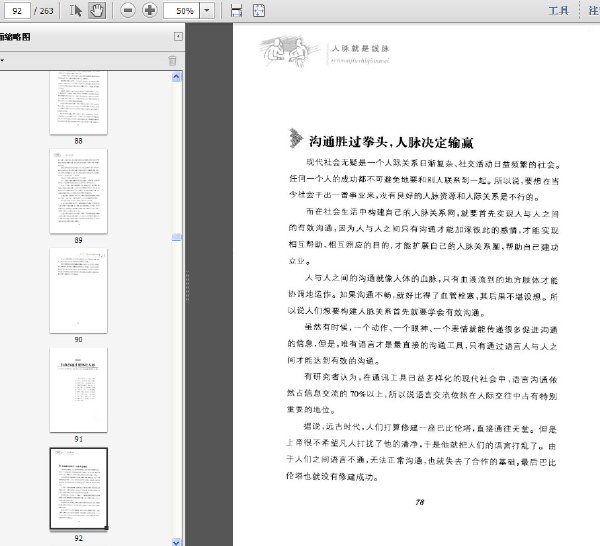The image size is (600, 546).
Task: Click the 50% zoom level field
Action: 182,11
